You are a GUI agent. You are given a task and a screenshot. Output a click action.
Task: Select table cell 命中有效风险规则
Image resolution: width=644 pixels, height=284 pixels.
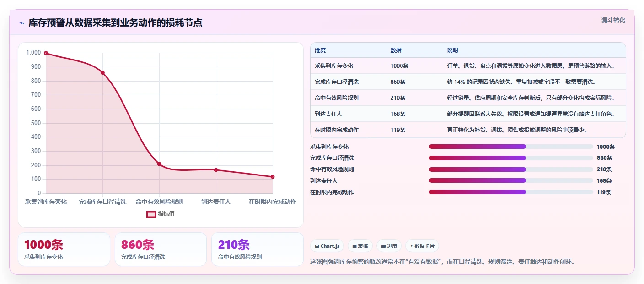pyautogui.click(x=337, y=98)
